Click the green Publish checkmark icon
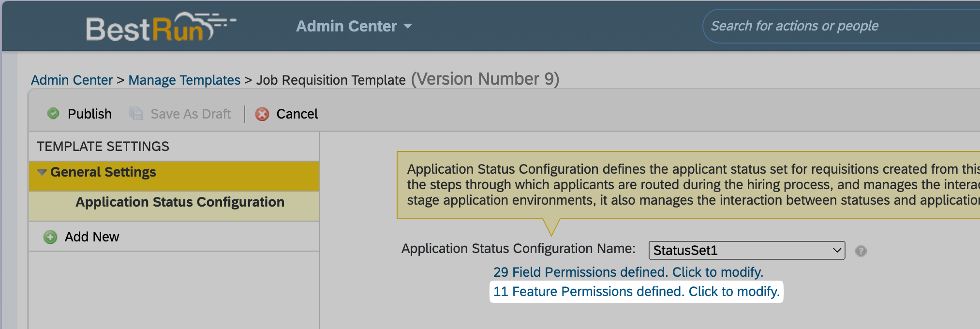Image resolution: width=980 pixels, height=329 pixels. [53, 114]
